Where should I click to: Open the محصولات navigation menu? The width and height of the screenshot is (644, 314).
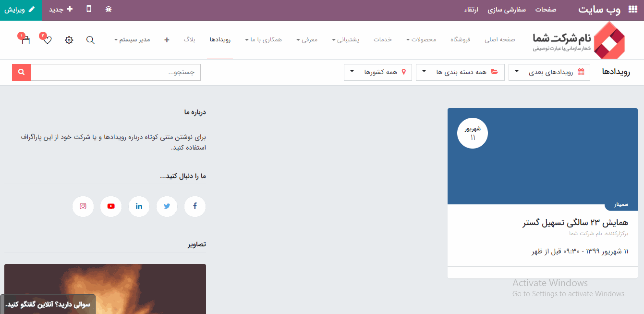point(421,39)
